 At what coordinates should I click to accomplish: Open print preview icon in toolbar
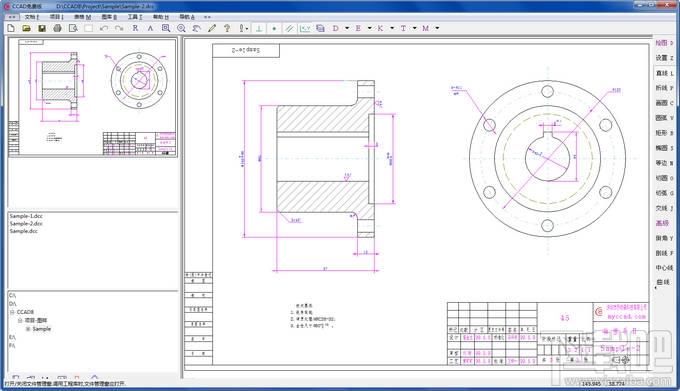[x=73, y=28]
